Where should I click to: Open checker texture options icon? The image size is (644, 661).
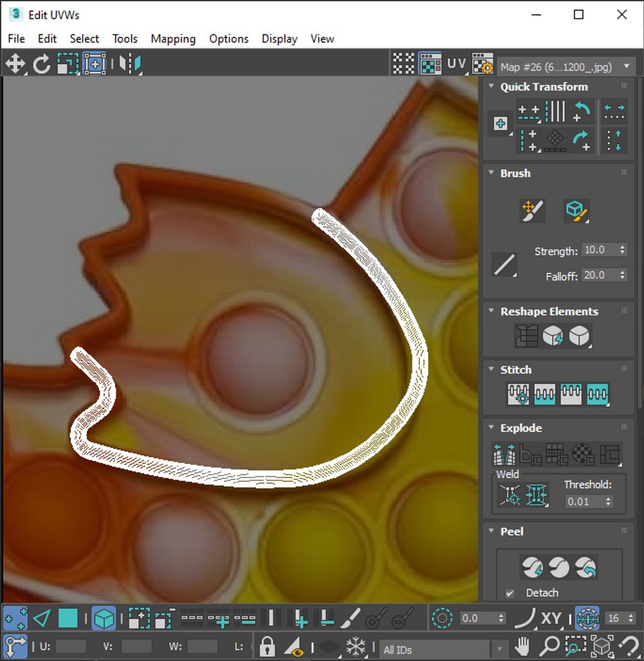pyautogui.click(x=482, y=64)
